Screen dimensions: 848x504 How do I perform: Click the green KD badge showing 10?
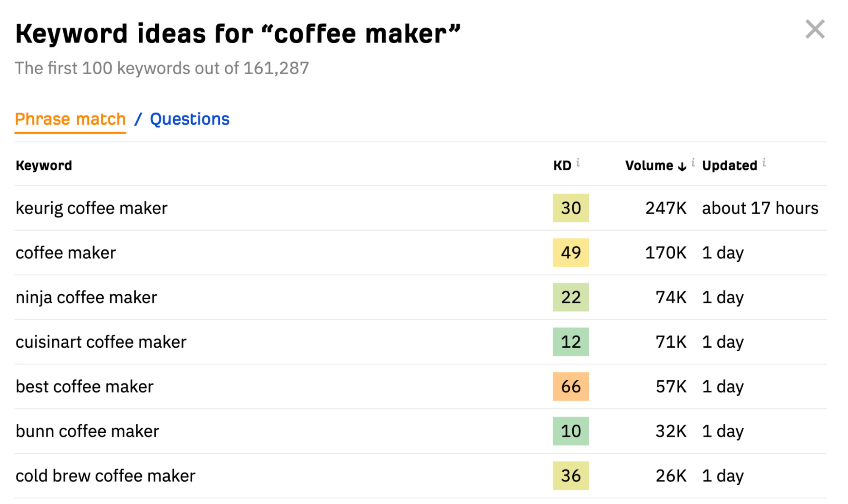click(x=571, y=431)
